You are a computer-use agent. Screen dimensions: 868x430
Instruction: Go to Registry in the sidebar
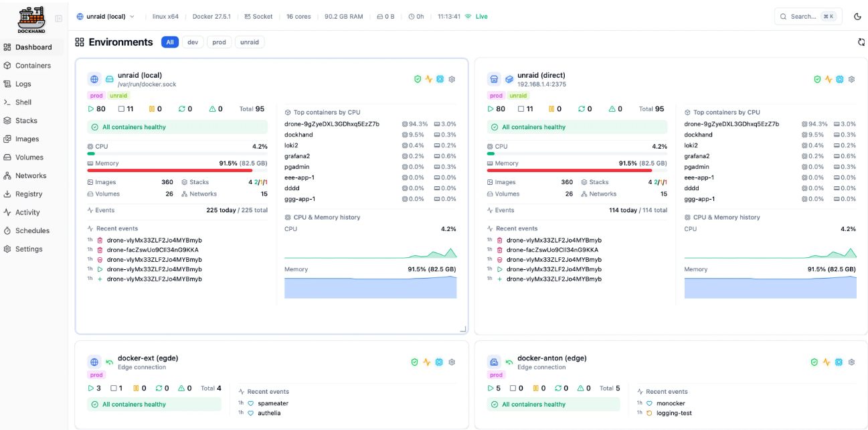pos(32,194)
